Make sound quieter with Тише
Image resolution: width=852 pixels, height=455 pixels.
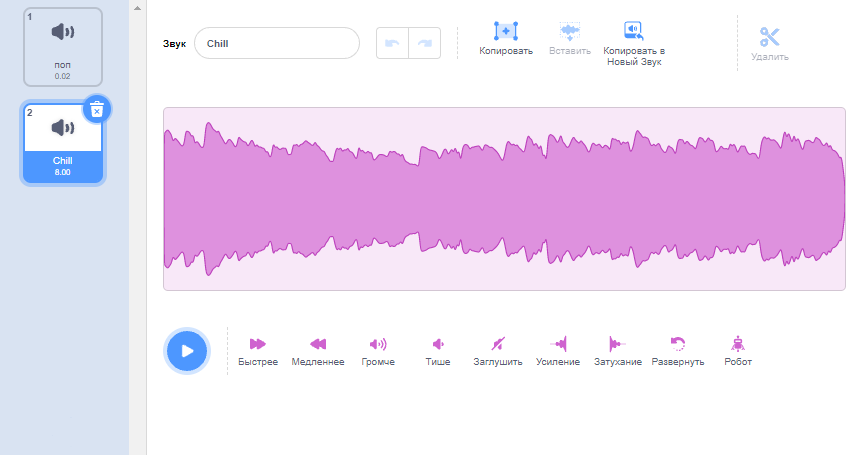point(438,349)
